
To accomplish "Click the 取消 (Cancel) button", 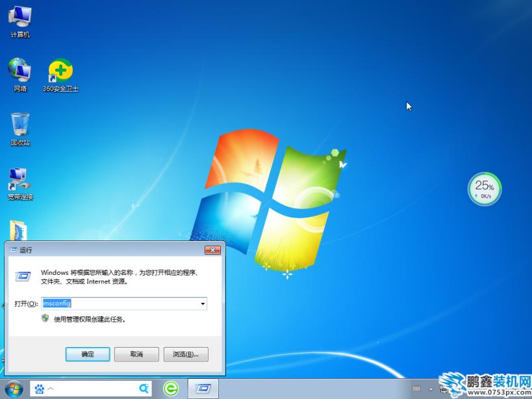I will tap(136, 354).
